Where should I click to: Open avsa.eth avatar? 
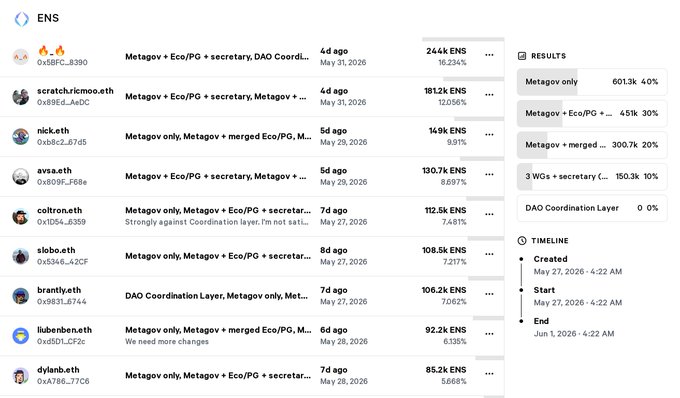click(x=20, y=176)
